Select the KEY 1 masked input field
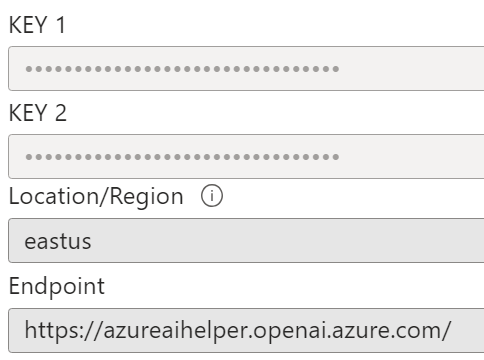 tap(246, 68)
